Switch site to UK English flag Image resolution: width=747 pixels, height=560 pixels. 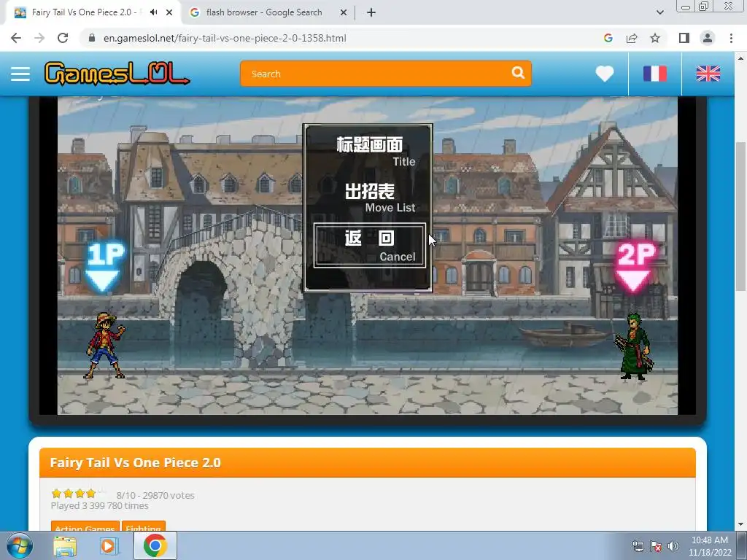(x=708, y=74)
